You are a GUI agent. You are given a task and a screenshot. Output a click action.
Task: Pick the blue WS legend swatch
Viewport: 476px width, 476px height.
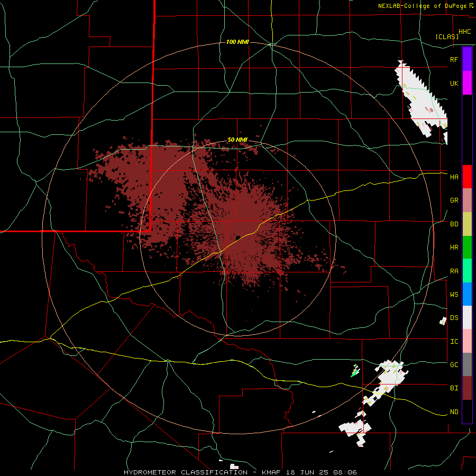[467, 294]
